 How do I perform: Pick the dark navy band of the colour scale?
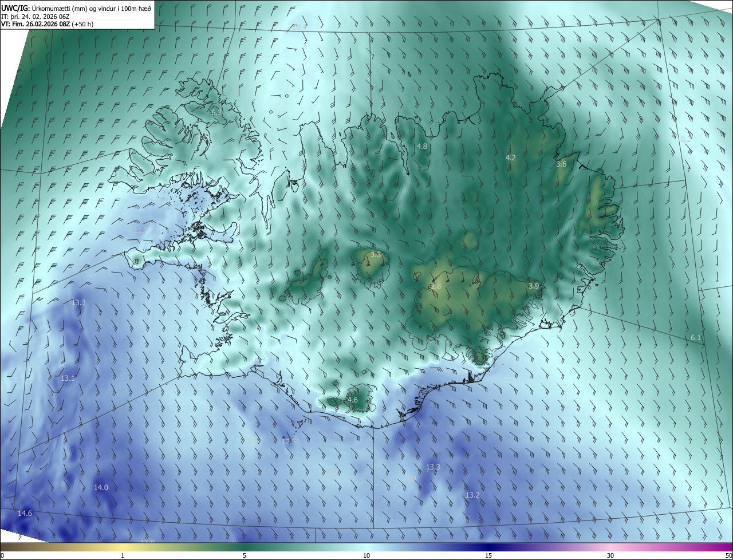point(488,547)
